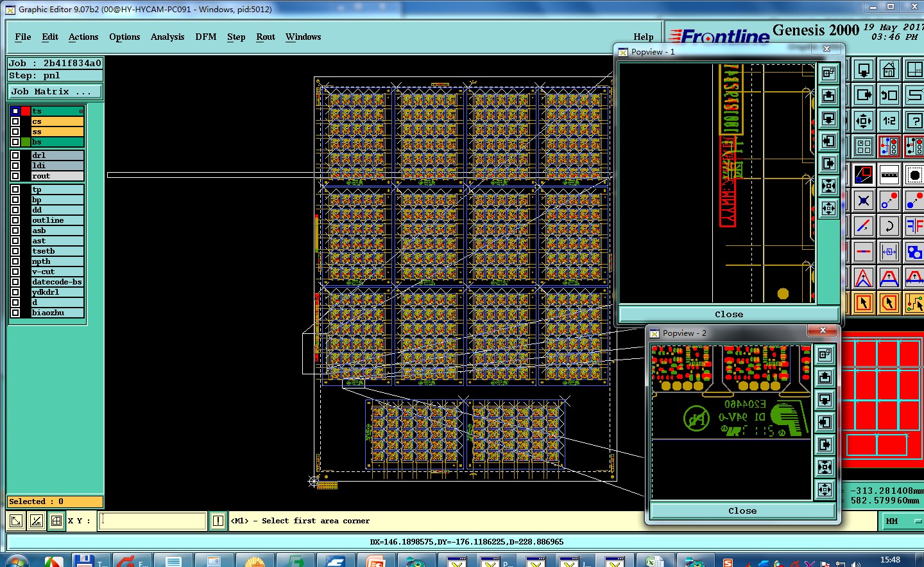The width and height of the screenshot is (924, 567).
Task: Open the File menu
Action: tap(23, 37)
